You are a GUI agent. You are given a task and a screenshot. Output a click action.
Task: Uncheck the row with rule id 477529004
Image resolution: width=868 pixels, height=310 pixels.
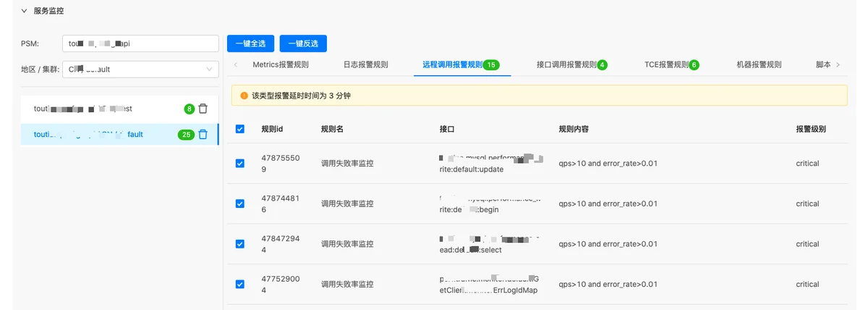coord(240,285)
